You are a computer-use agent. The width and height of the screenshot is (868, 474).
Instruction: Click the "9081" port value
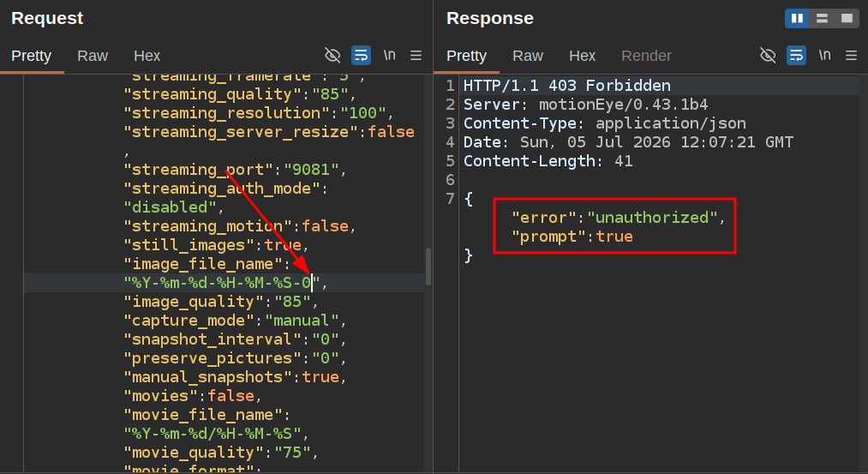click(311, 170)
